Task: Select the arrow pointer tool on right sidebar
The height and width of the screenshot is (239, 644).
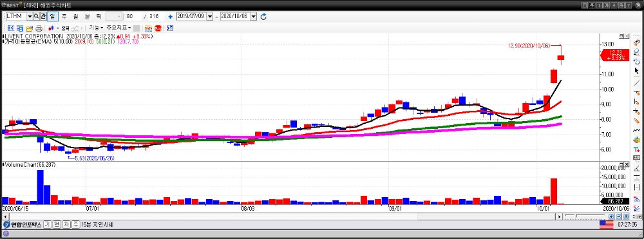Action: click(637, 72)
